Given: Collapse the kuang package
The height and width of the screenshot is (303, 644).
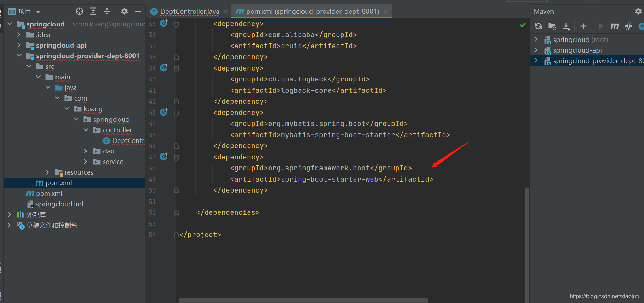Looking at the screenshot, I should coord(67,109).
